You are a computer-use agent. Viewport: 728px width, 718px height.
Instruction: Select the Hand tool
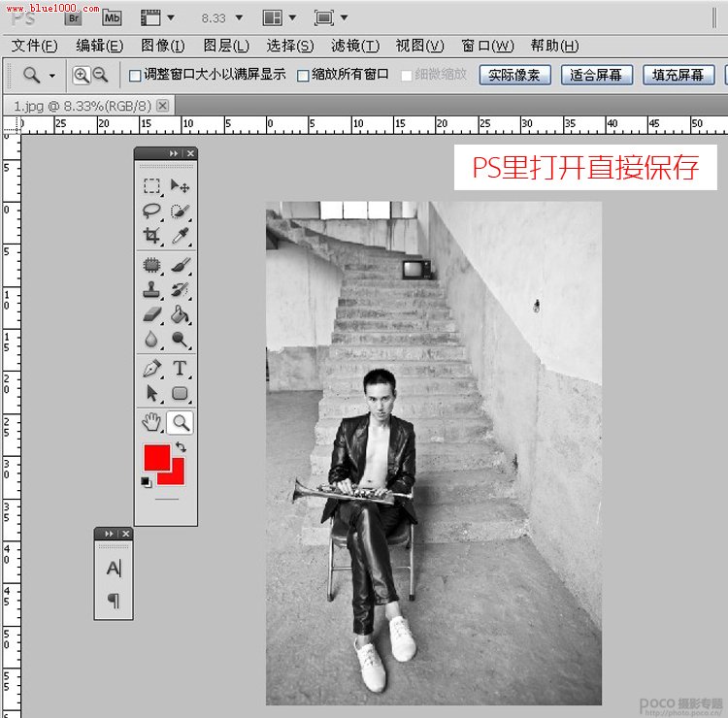click(x=151, y=422)
